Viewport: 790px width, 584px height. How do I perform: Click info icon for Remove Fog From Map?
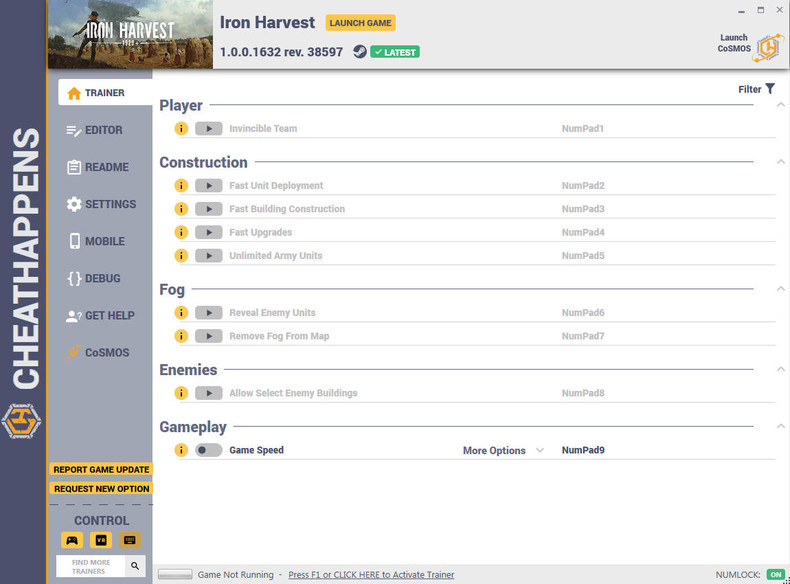[x=181, y=336]
